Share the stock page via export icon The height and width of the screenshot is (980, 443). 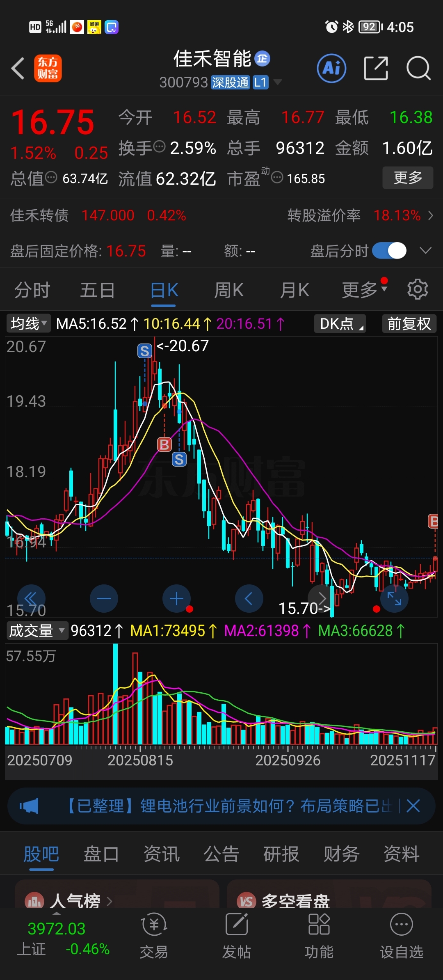(x=376, y=68)
